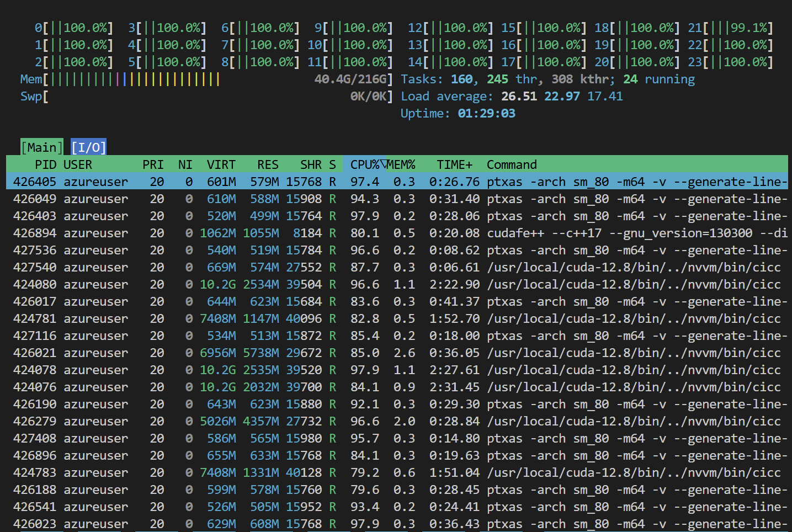Click the NI column header
The image size is (792, 532).
click(x=185, y=164)
